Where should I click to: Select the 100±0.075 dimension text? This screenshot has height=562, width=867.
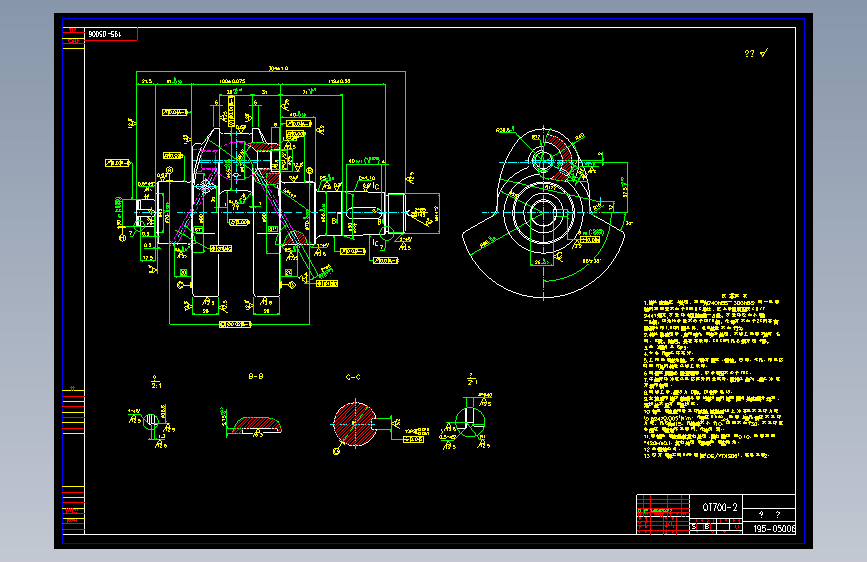point(232,81)
